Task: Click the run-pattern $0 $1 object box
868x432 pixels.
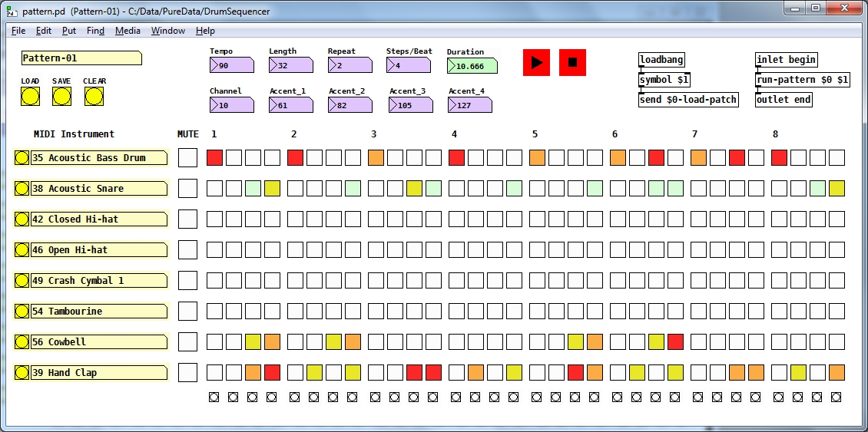Action: [803, 80]
